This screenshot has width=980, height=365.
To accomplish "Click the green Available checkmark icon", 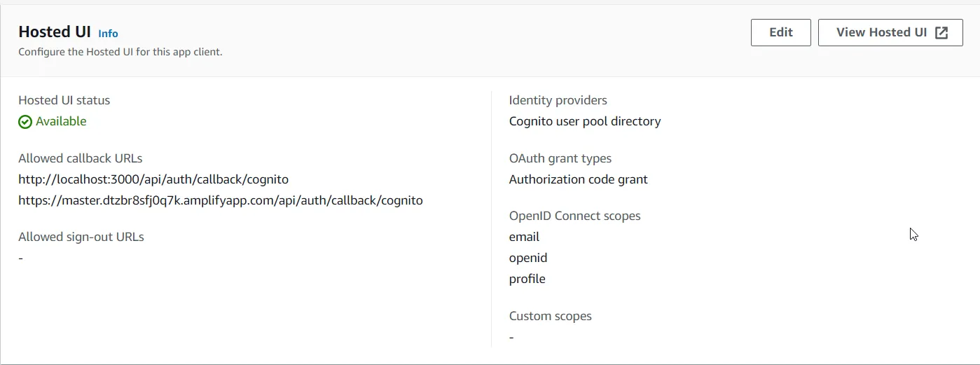I will click(x=25, y=122).
